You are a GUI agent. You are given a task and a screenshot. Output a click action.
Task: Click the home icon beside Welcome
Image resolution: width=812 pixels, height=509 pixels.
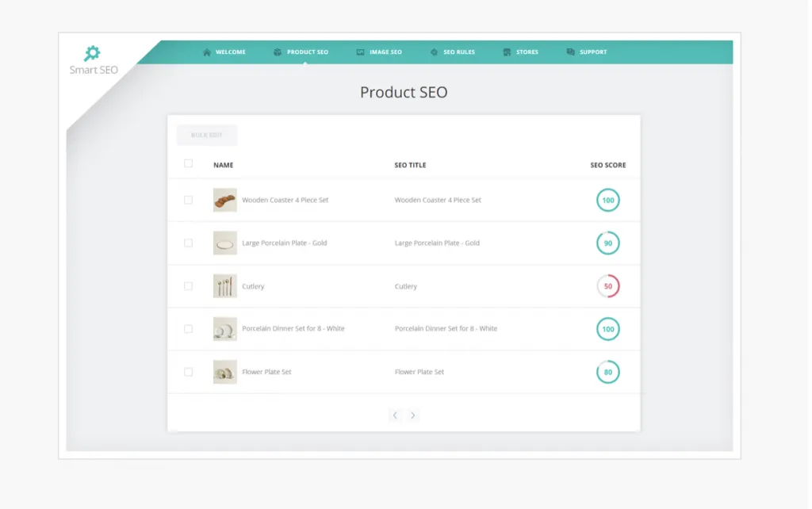[207, 52]
